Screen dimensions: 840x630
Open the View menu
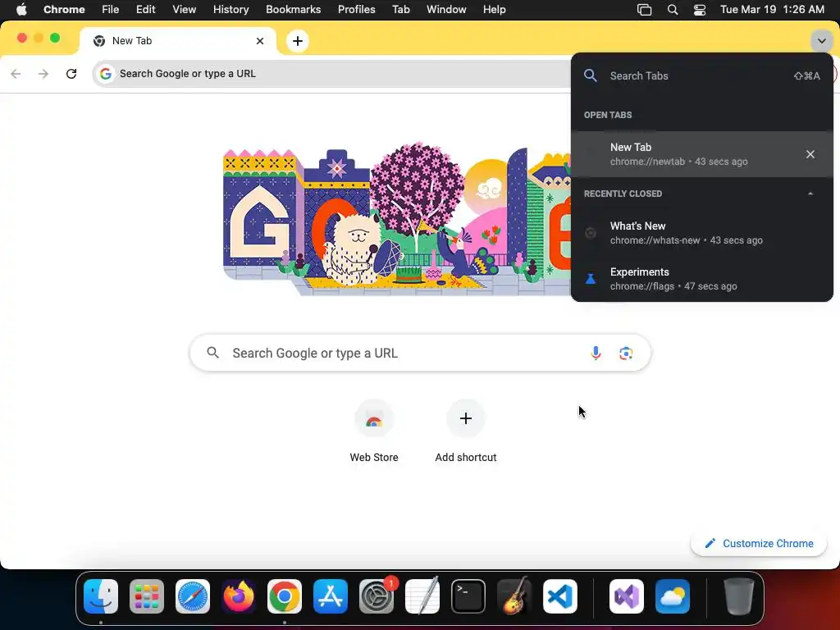[184, 10]
